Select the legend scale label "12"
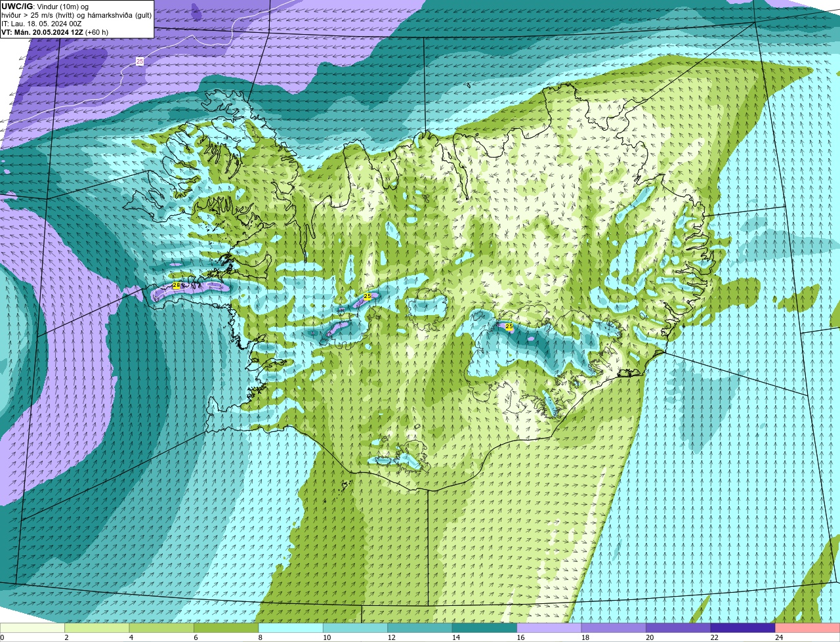840x642 pixels. click(391, 637)
